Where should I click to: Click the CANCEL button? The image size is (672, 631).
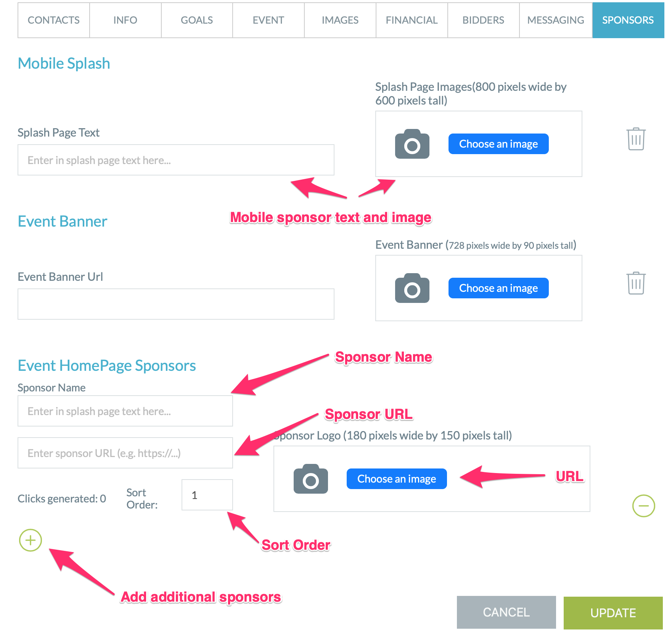coord(506,612)
